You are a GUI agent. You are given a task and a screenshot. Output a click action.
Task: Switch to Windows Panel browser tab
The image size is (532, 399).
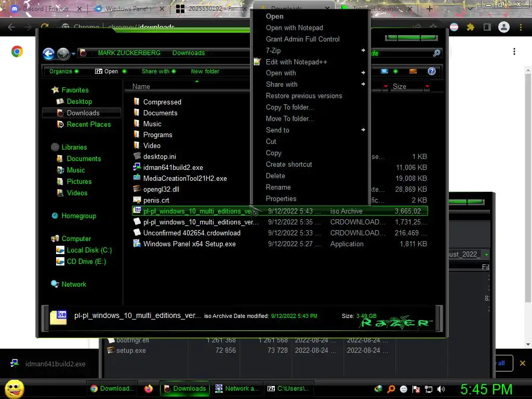129,9
